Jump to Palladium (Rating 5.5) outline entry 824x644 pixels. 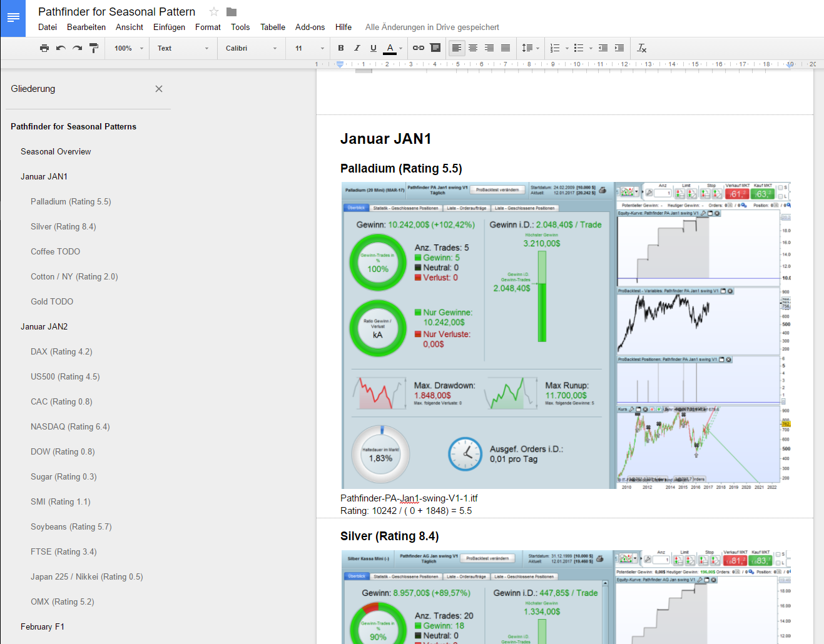71,201
